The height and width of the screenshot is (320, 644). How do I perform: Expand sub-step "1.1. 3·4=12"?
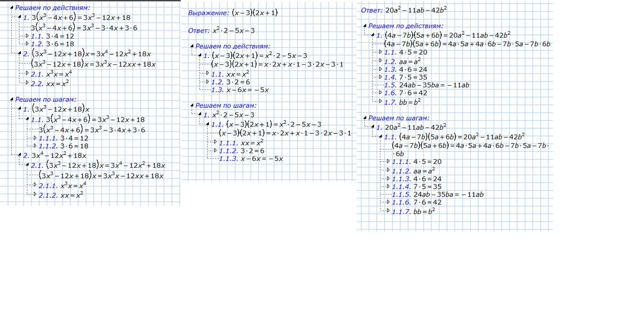[28, 36]
